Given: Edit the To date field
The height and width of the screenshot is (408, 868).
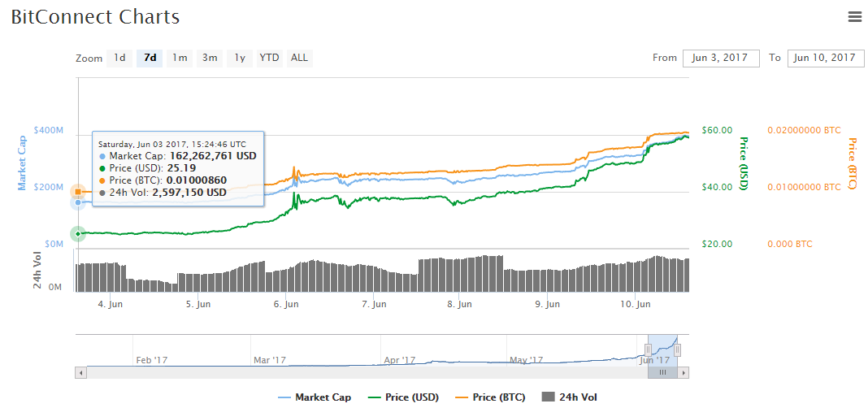Looking at the screenshot, I should (826, 58).
